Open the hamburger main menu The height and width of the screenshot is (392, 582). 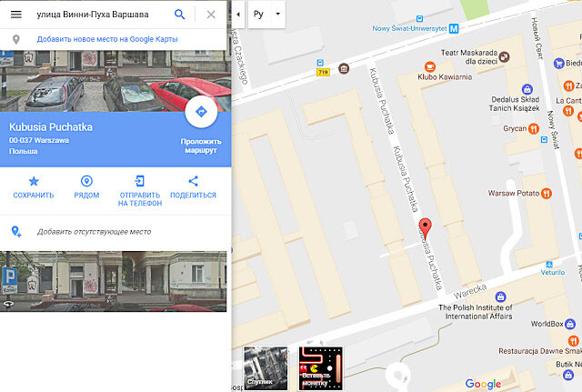(x=16, y=15)
